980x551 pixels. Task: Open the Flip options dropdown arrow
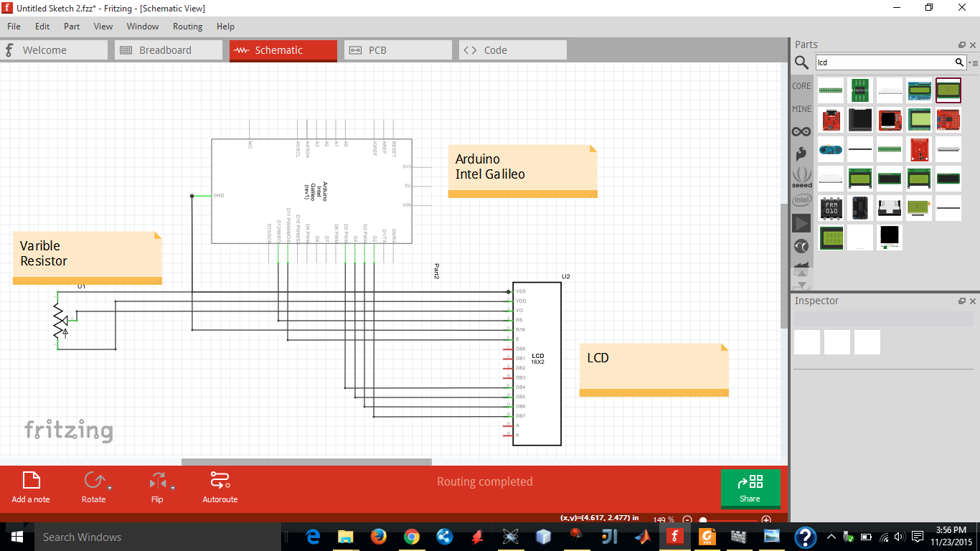tap(172, 487)
